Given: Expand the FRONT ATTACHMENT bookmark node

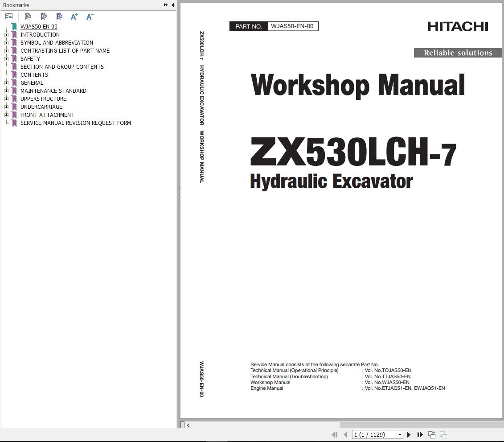Looking at the screenshot, I should 6,115.
